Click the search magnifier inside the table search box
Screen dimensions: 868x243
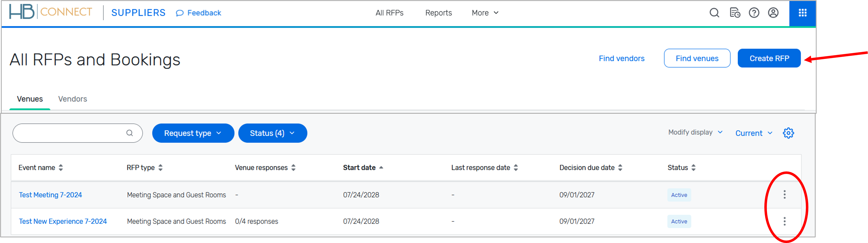tap(129, 133)
